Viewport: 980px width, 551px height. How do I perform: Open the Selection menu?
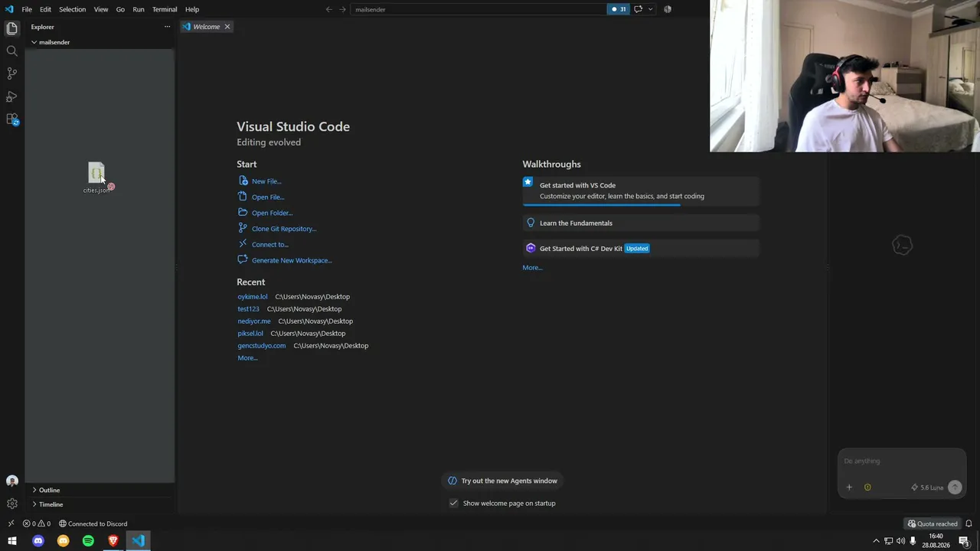point(72,9)
